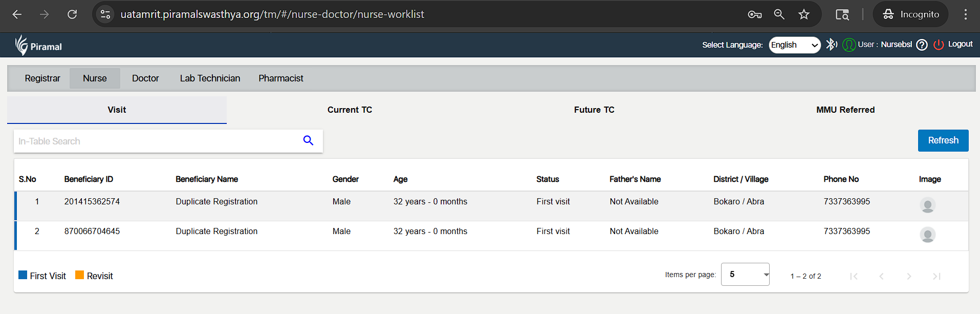Open the Current TC tab
The width and height of the screenshot is (980, 314).
click(x=350, y=110)
